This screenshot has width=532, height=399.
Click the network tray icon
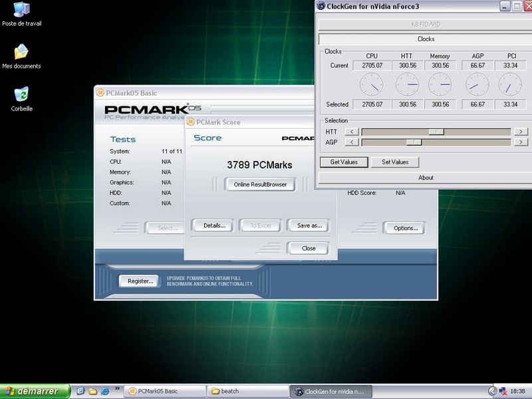tap(503, 391)
